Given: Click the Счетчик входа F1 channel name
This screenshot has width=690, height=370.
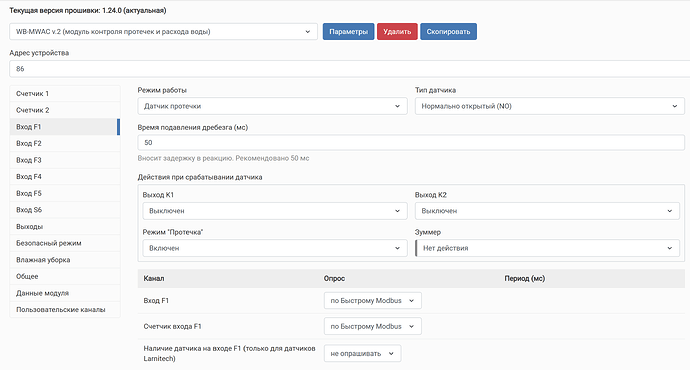Looking at the screenshot, I should click(x=172, y=326).
